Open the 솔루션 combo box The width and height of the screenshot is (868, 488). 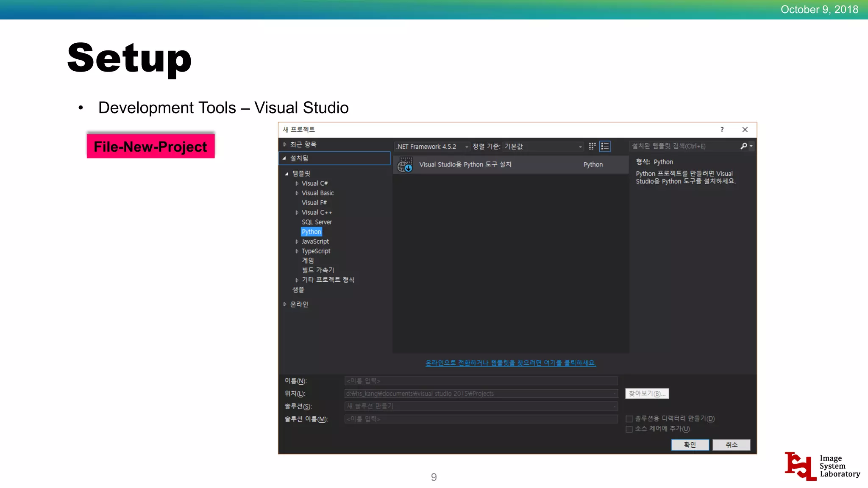coord(481,406)
